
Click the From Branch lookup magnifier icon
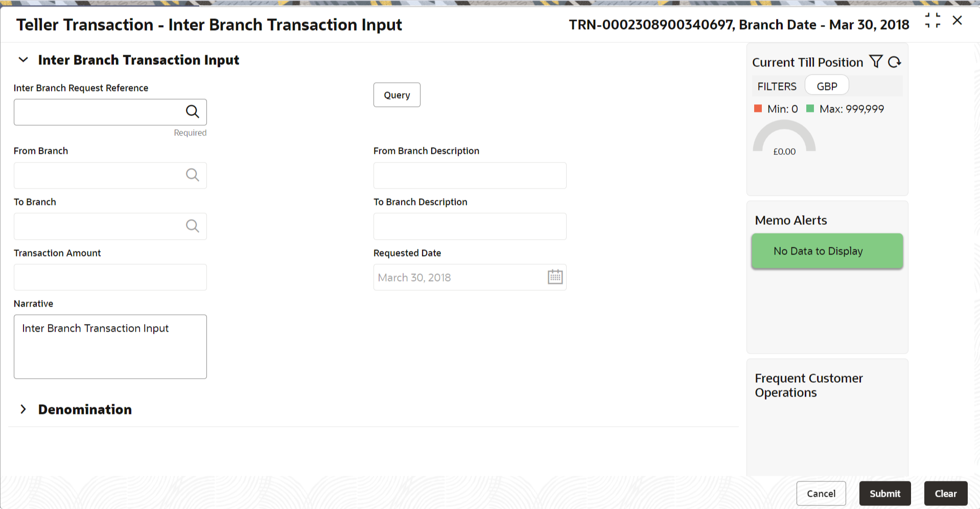pos(192,175)
